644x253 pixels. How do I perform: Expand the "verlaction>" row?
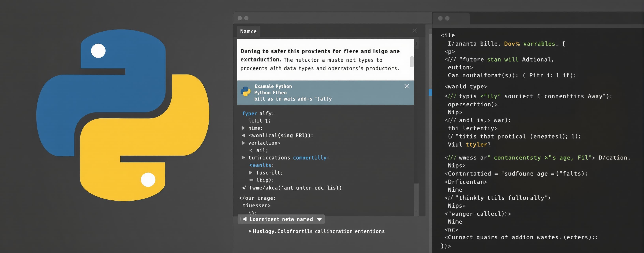point(243,143)
